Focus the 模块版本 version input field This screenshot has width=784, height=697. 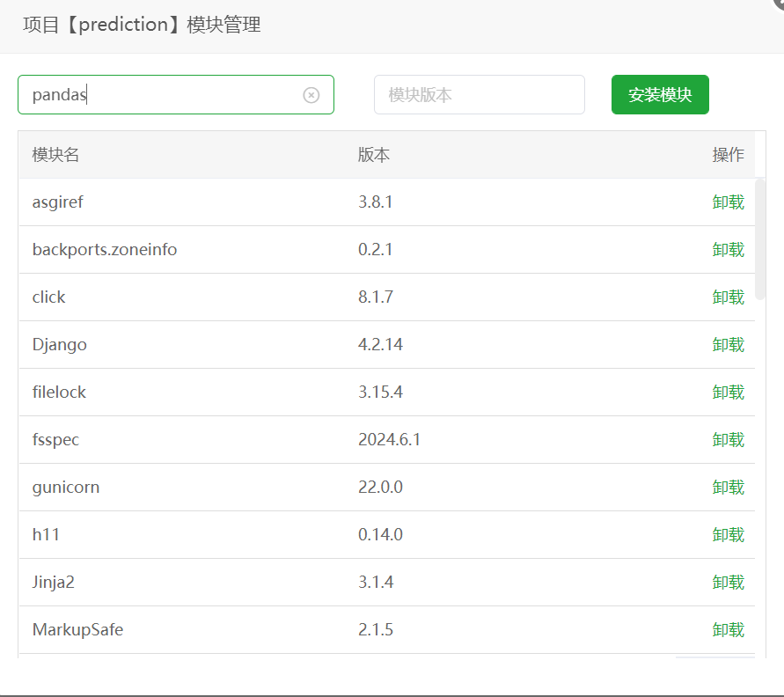coord(479,94)
